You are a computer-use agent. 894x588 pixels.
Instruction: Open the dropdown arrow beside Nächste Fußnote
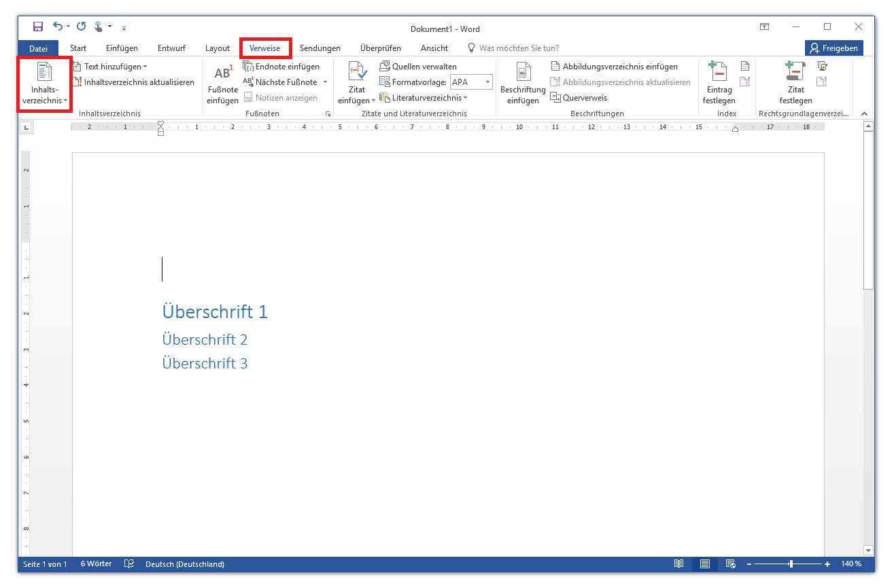pos(325,82)
